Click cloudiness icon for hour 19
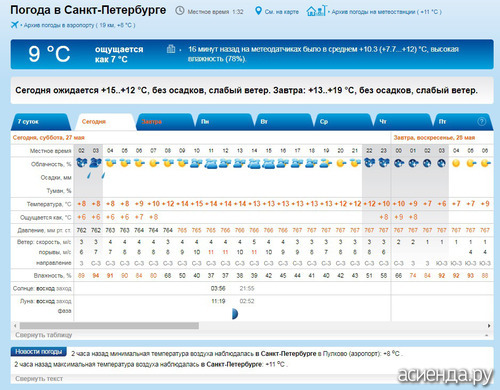Viewport: 500px width, 390px height. (x=326, y=163)
